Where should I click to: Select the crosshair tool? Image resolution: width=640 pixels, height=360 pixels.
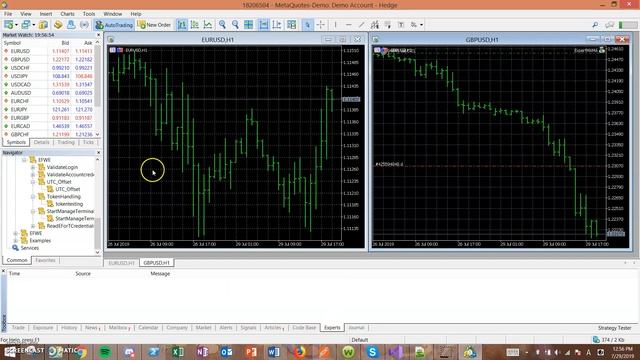coord(320,25)
